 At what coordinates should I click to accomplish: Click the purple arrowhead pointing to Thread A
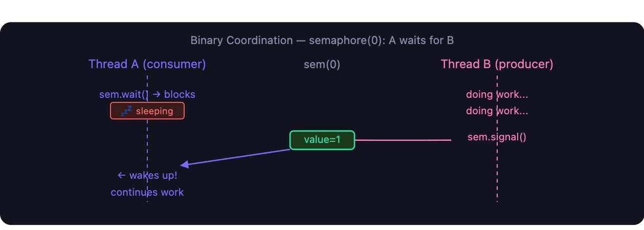pos(185,164)
